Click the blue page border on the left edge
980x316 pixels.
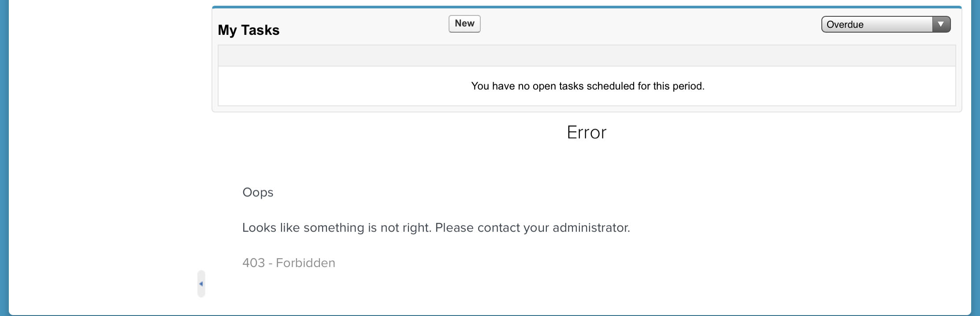tap(4, 158)
